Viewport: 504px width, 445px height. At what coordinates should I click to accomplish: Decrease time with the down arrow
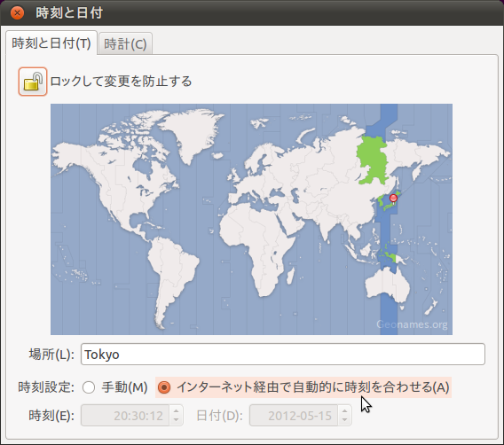tap(177, 420)
